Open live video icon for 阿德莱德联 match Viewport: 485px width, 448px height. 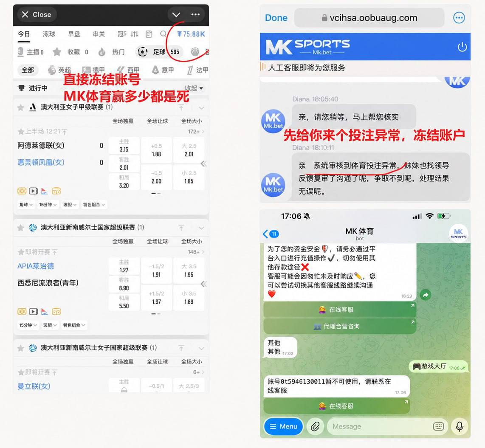pyautogui.click(x=34, y=191)
